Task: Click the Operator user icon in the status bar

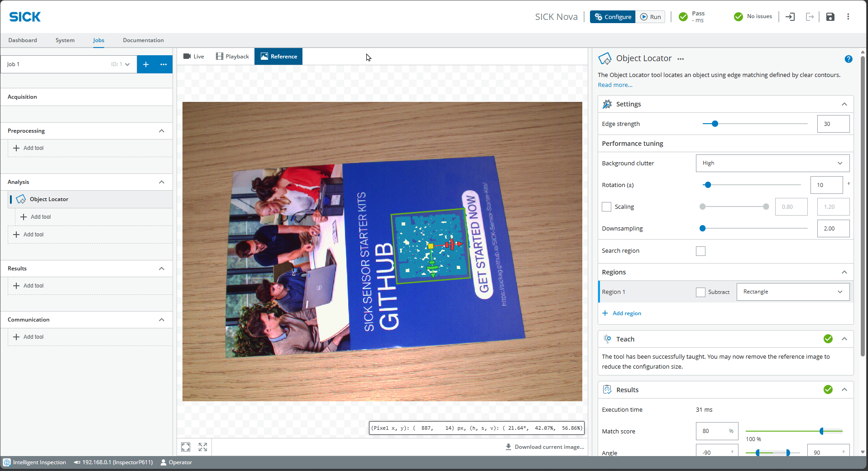Action: pos(163,462)
